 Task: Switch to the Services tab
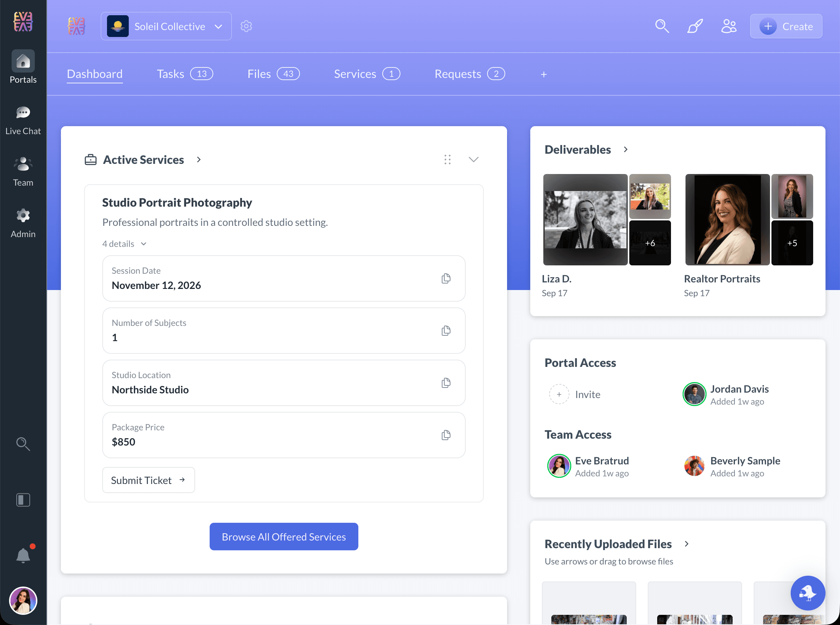click(367, 74)
